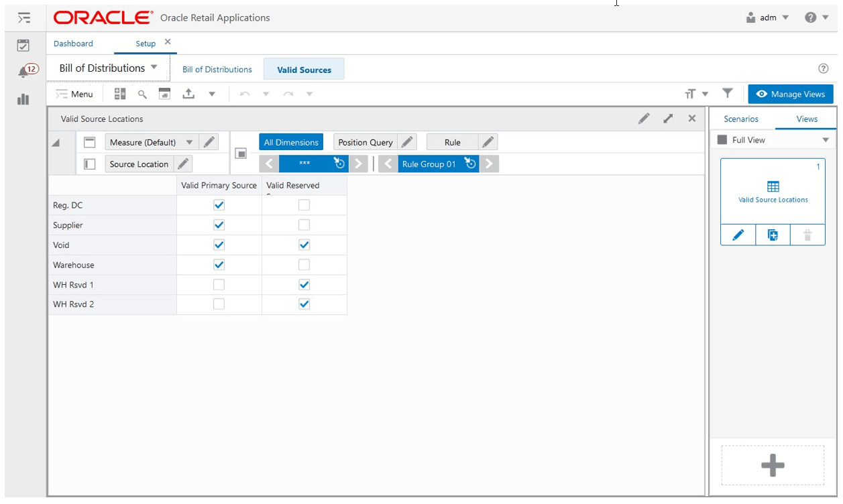Select the Valid Sources tab
The width and height of the screenshot is (843, 504).
click(x=304, y=70)
